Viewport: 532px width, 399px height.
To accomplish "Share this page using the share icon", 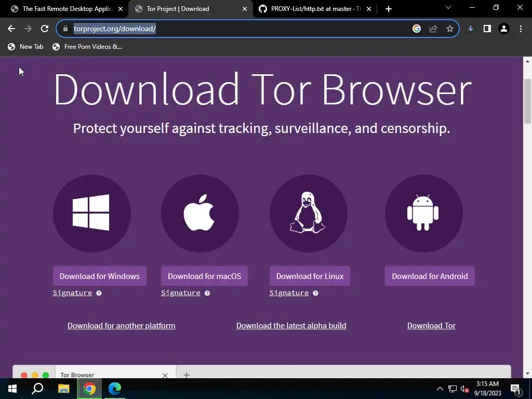I will 433,29.
